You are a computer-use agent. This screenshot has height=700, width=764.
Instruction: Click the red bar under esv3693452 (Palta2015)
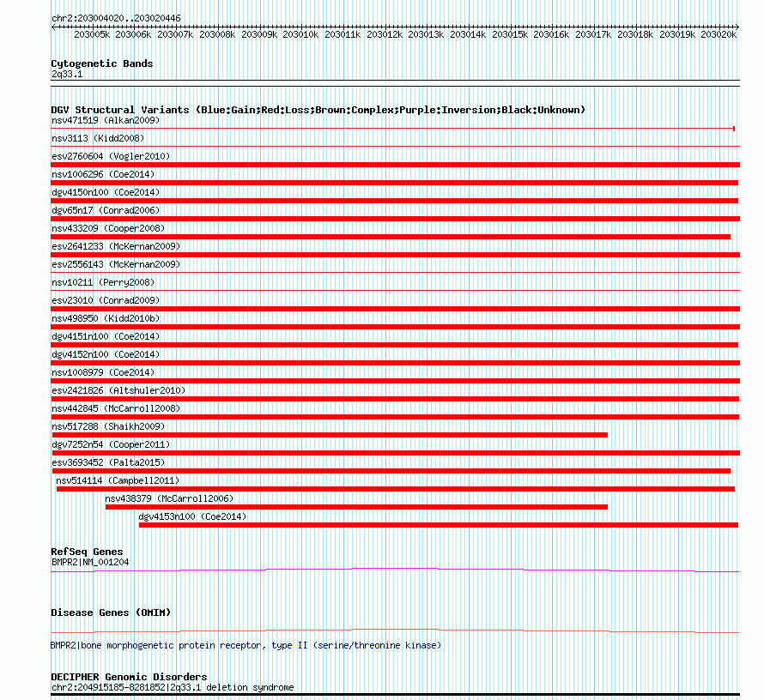coord(391,471)
